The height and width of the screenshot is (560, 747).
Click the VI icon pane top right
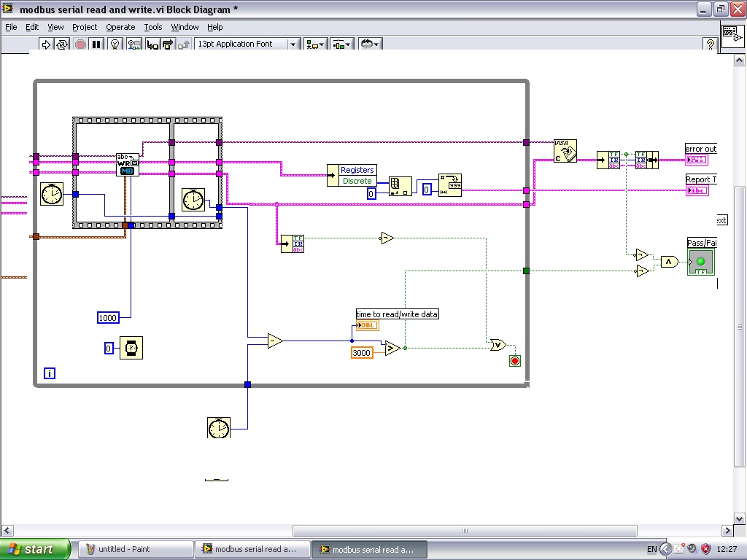pyautogui.click(x=732, y=35)
